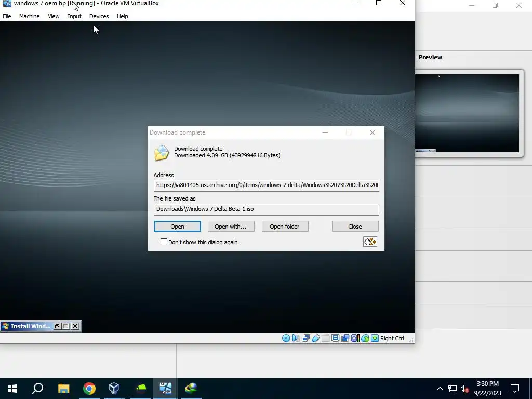The height and width of the screenshot is (399, 532).
Task: Restore the minimized Install Windows window
Action: coord(57,326)
